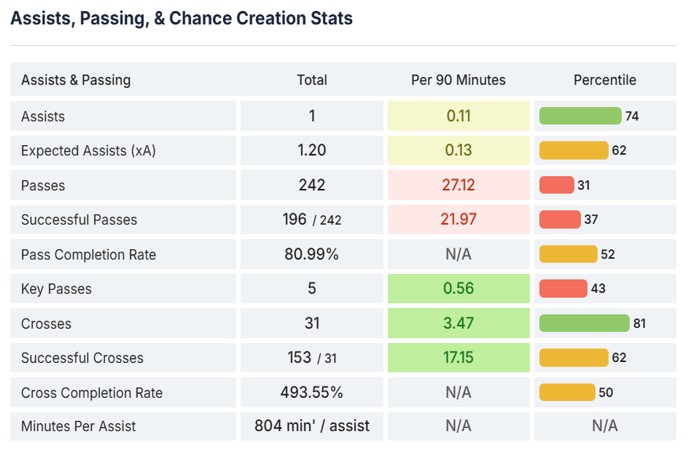The height and width of the screenshot is (452, 692).
Task: Click the Per 90 Minutes column header
Action: 458,80
